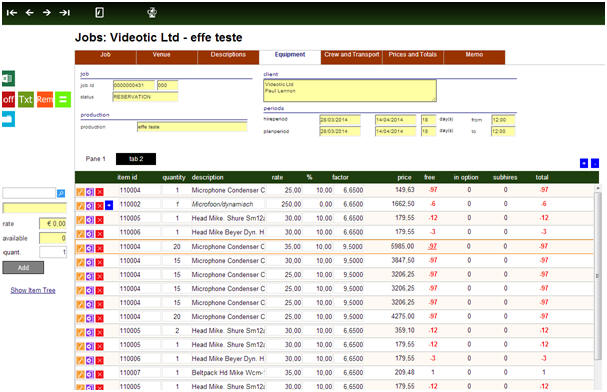This screenshot has width=607, height=392.
Task: Open Show Item Tree link
Action: [x=33, y=290]
